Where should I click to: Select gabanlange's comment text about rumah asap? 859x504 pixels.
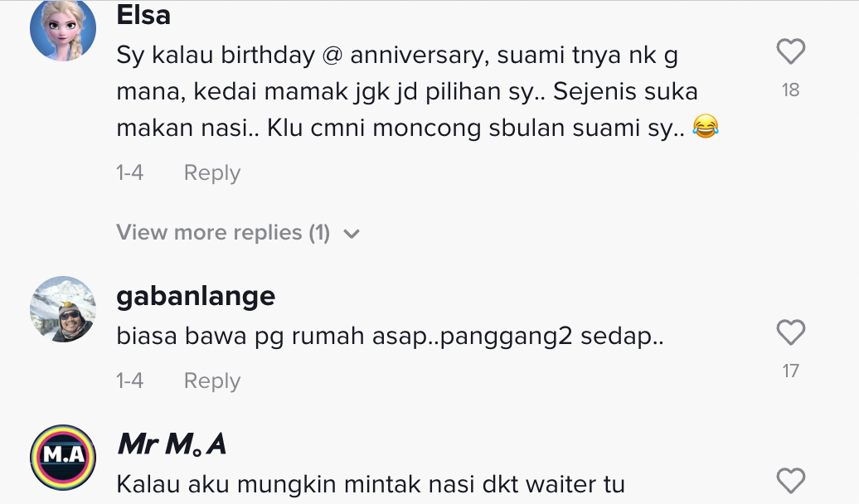point(390,338)
